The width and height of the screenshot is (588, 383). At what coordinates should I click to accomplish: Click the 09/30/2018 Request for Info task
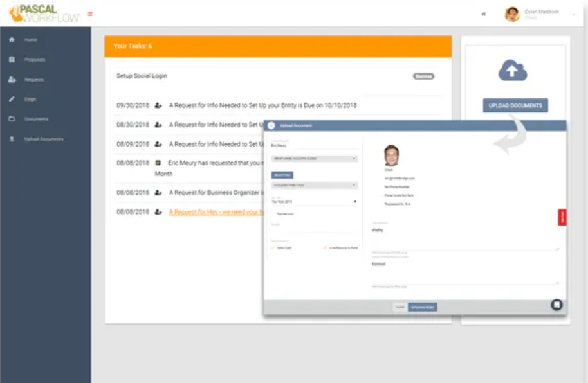click(x=262, y=105)
